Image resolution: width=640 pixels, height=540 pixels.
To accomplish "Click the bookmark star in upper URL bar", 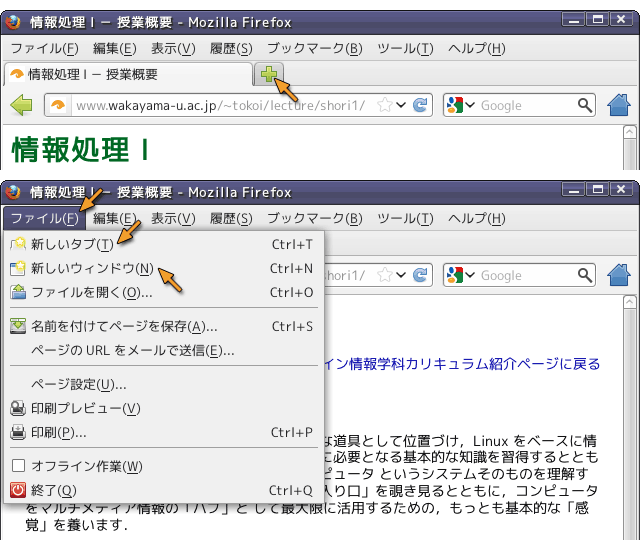I will [384, 105].
